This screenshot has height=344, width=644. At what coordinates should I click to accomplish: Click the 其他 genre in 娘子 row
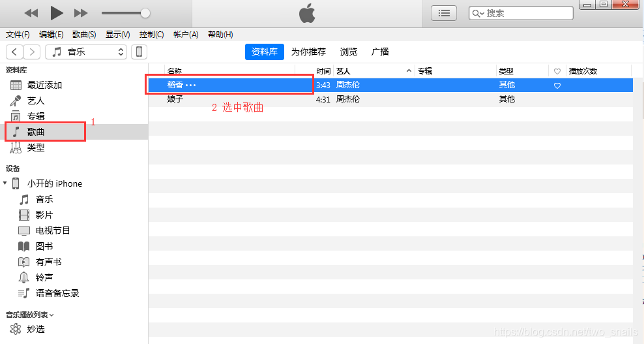(x=507, y=99)
